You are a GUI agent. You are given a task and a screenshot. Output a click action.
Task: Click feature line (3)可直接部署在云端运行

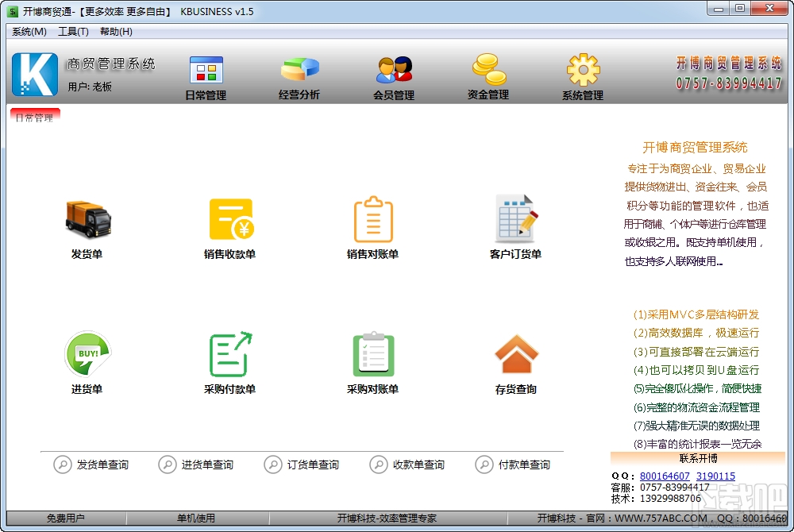tap(696, 352)
